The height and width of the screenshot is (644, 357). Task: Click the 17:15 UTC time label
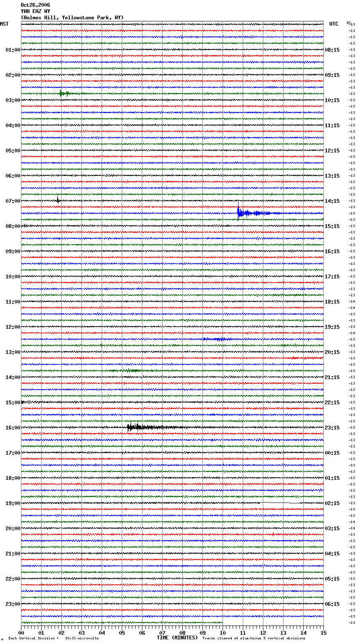(x=332, y=277)
